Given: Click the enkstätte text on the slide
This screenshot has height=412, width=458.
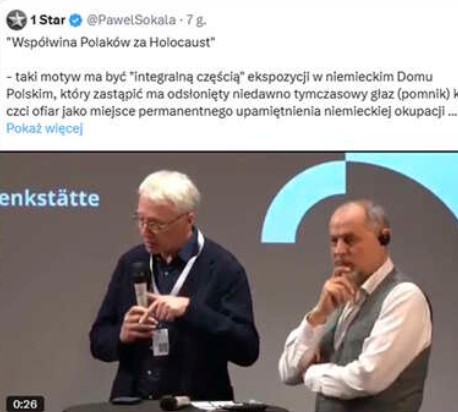Looking at the screenshot, I should (50, 199).
